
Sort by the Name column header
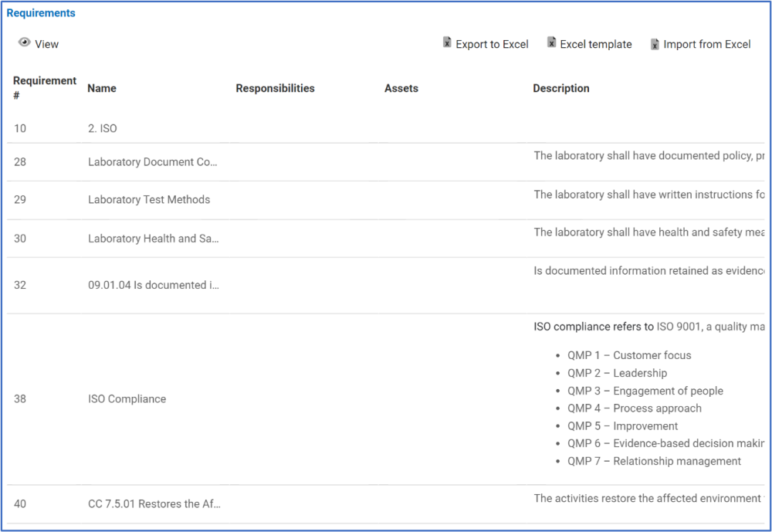(x=102, y=88)
